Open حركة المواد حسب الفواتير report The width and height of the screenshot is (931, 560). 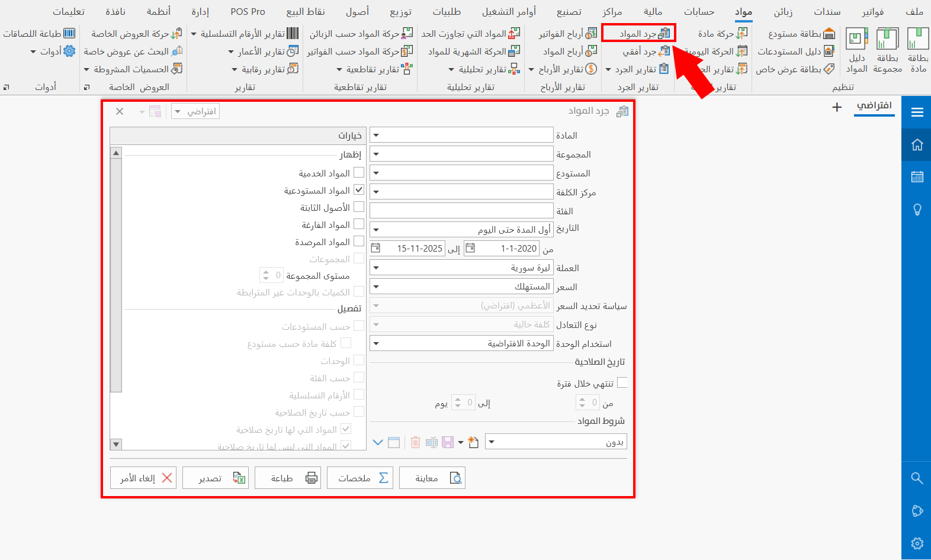pos(360,52)
